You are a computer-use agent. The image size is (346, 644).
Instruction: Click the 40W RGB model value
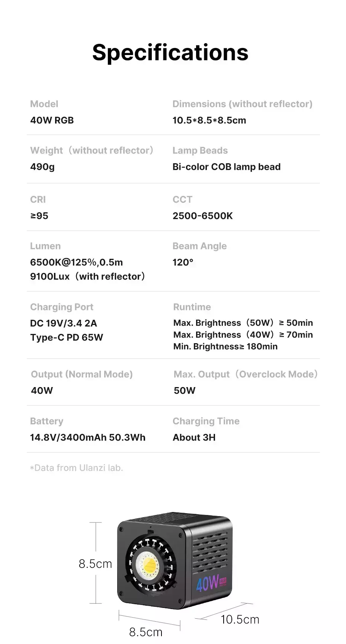click(52, 120)
